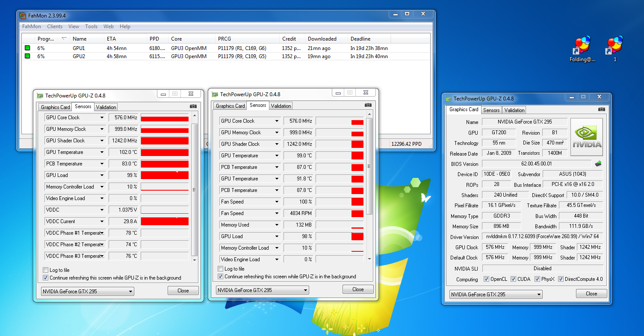This screenshot has height=336, width=644.
Task: Click the BIOS Version field 62.00.45.00.01
Action: [538, 164]
